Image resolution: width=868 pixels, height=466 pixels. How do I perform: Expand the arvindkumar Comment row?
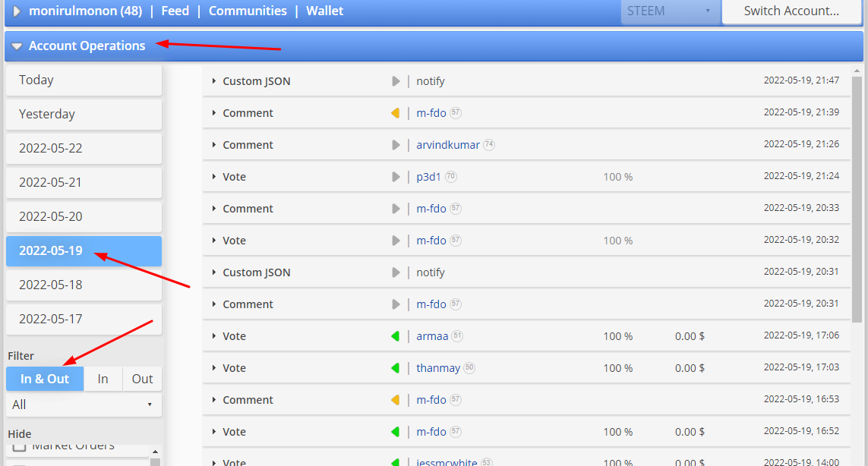213,145
